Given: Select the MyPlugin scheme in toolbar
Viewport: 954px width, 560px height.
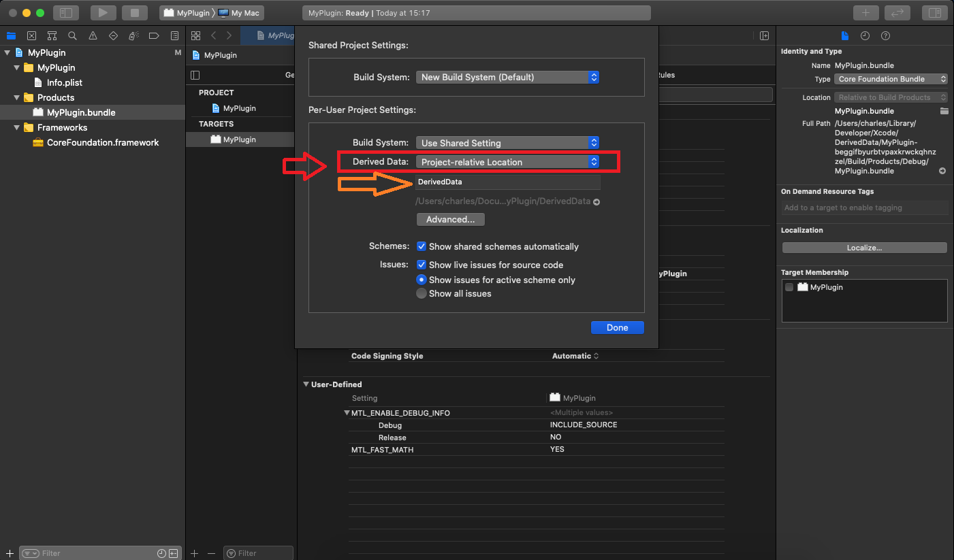Looking at the screenshot, I should [187, 13].
